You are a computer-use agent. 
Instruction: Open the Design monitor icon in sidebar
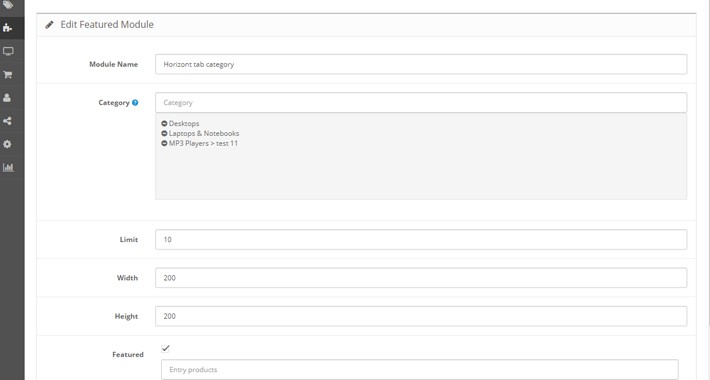8,51
